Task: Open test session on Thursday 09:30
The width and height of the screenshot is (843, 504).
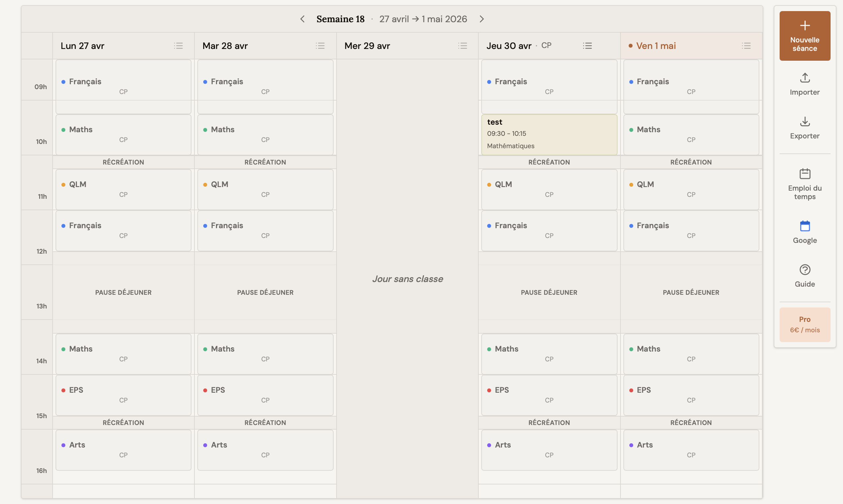Action: [549, 135]
